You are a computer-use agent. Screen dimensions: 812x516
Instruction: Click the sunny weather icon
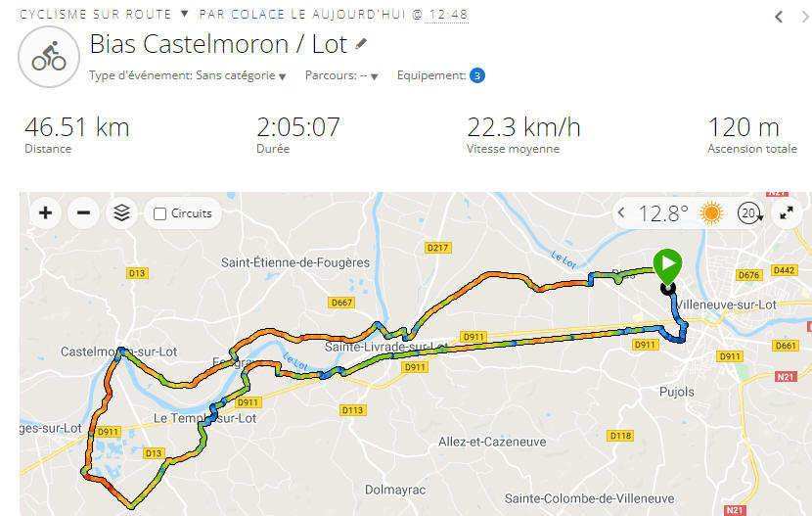[711, 212]
